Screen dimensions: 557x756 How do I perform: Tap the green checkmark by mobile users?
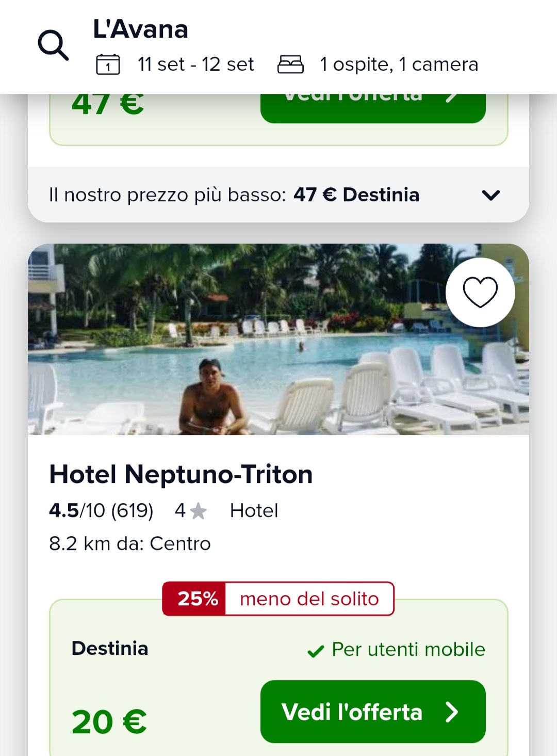click(x=316, y=651)
